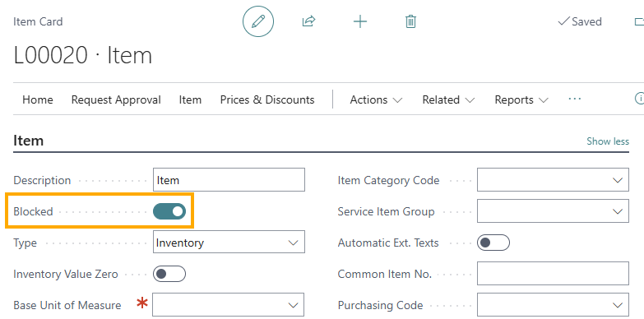Click the Show less link
This screenshot has height=319, width=644.
click(x=608, y=141)
